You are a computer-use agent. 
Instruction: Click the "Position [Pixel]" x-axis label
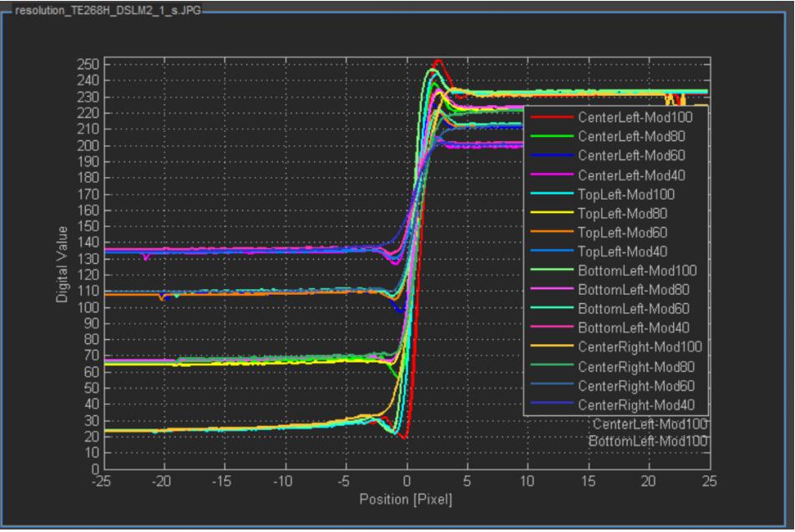coord(406,499)
